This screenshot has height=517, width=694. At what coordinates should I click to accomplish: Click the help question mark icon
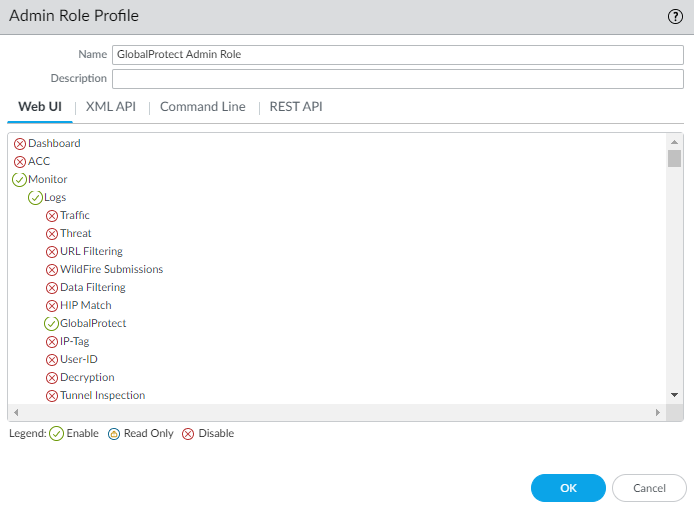pyautogui.click(x=675, y=16)
